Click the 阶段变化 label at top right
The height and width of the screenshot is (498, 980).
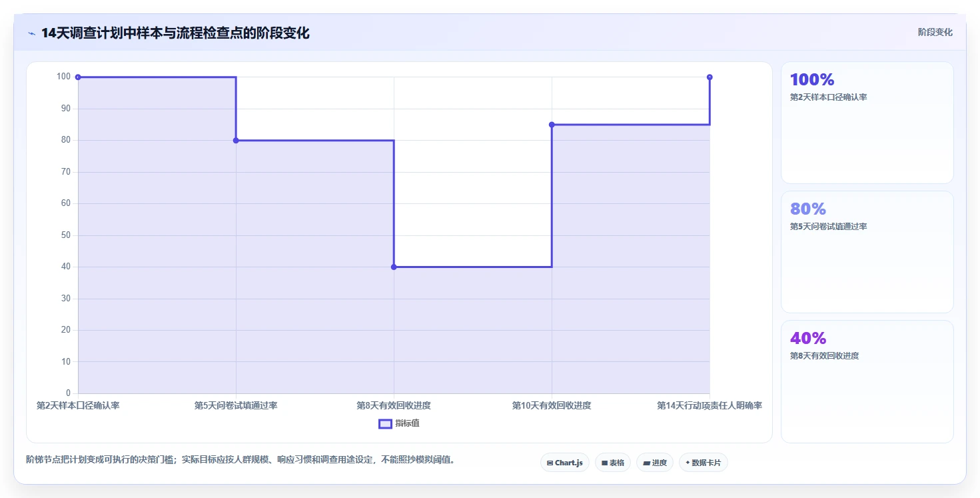click(935, 32)
